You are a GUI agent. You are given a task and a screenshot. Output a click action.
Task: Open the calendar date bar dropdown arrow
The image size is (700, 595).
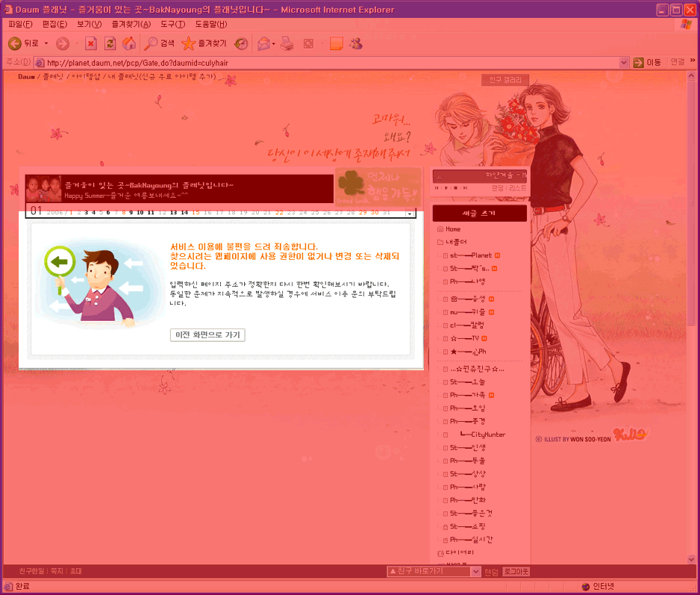[x=409, y=213]
